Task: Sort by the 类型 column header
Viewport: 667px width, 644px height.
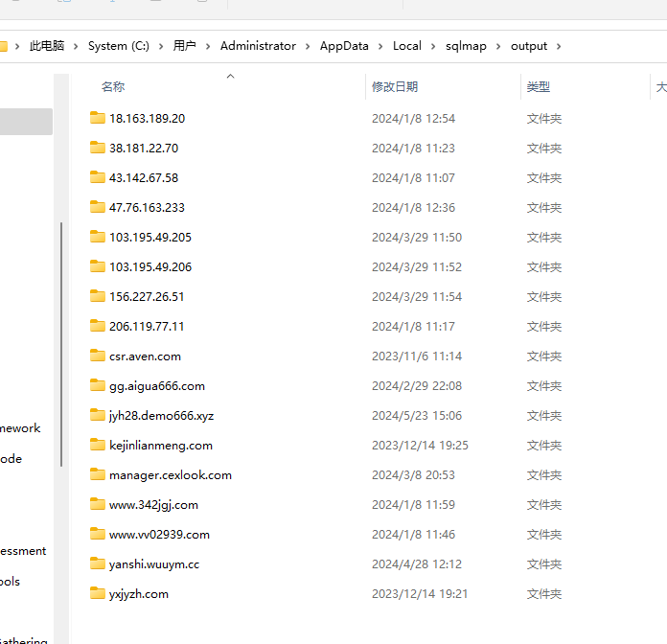Action: [539, 87]
